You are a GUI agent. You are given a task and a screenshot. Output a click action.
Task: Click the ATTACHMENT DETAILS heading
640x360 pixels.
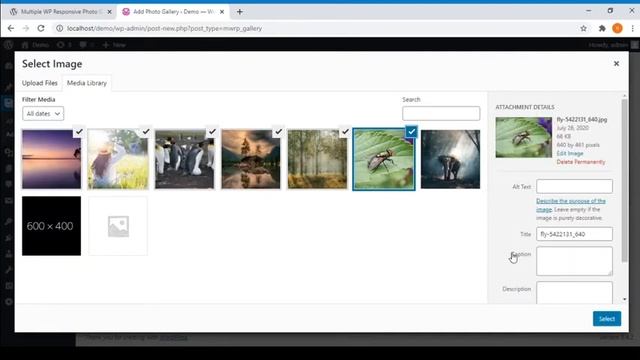[x=525, y=107]
